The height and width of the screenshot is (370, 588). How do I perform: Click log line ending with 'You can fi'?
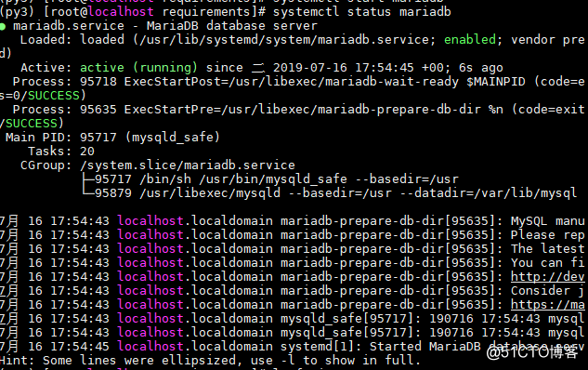point(293,263)
